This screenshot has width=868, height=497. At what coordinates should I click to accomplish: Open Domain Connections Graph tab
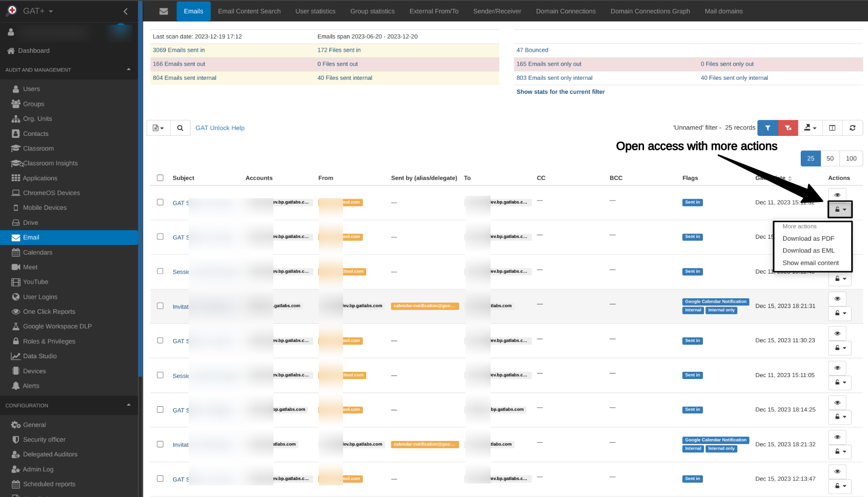tap(650, 11)
